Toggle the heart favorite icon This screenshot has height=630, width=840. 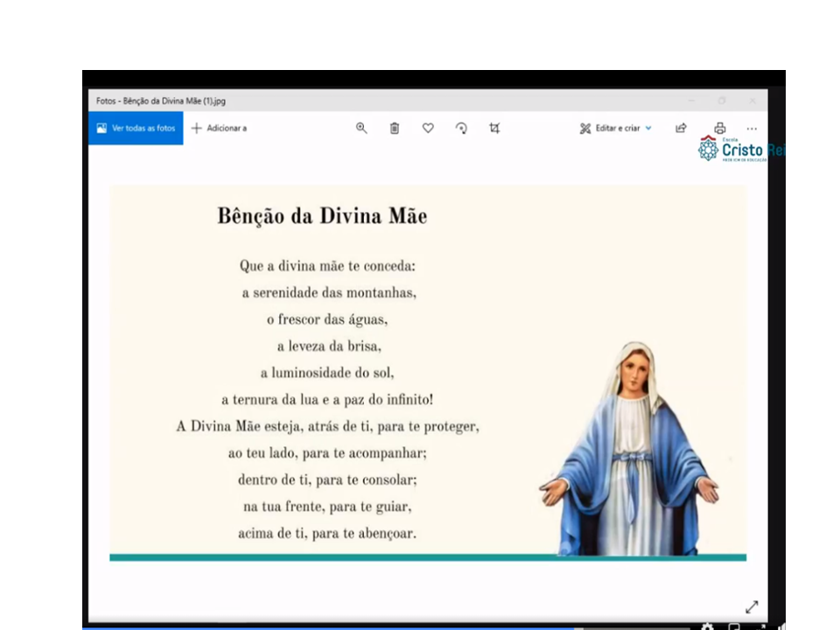[428, 128]
